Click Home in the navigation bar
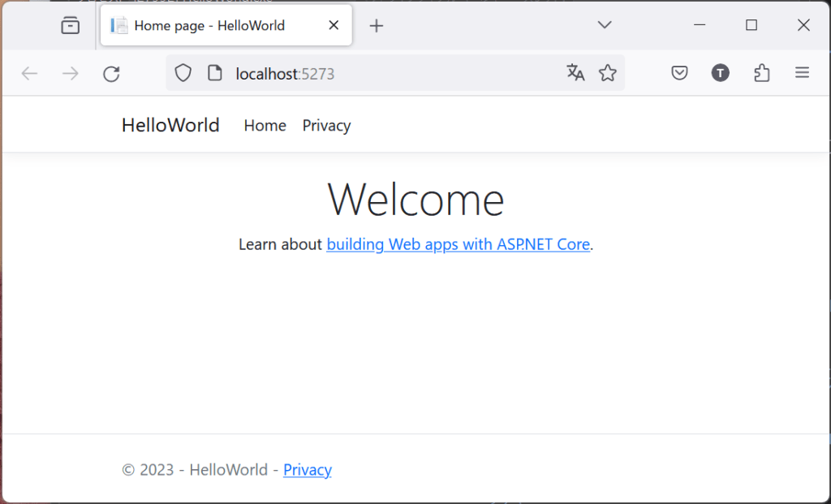Screen dimensions: 831x504 coord(265,126)
